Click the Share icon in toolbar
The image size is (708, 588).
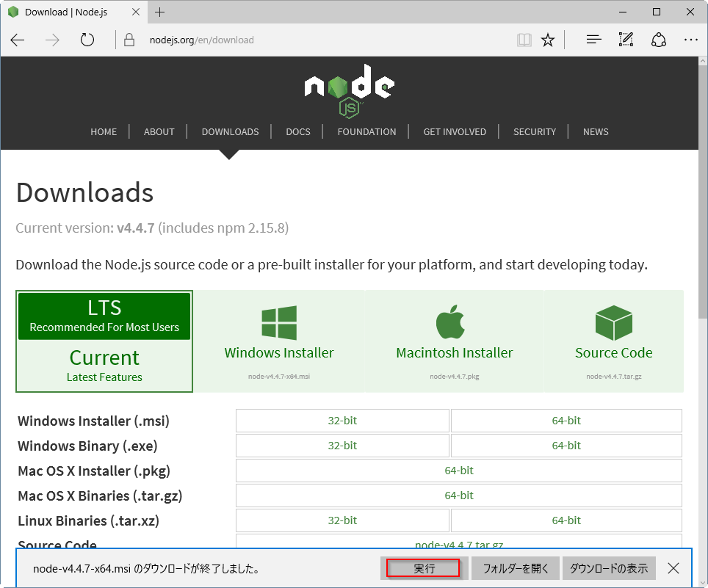pos(659,40)
